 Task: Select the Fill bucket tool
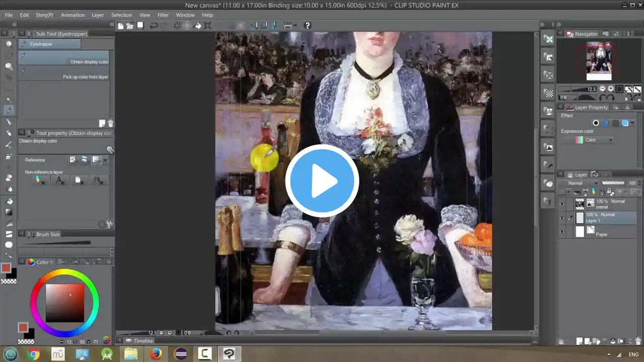9,201
